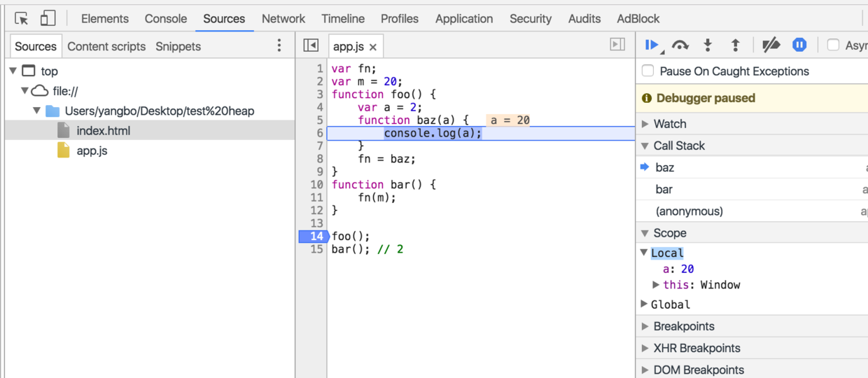Resume script execution

pos(652,45)
